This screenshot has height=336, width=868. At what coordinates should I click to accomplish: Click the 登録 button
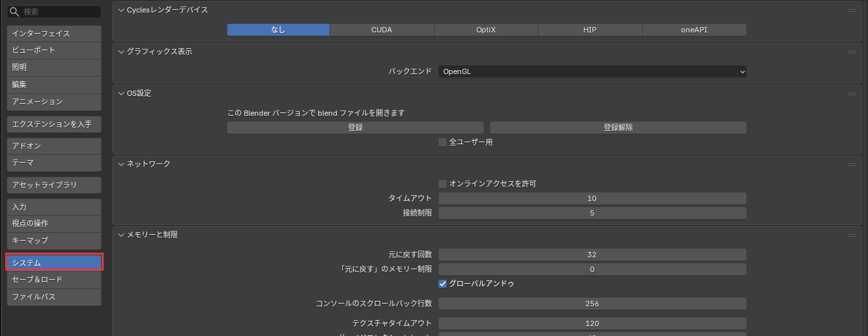355,128
